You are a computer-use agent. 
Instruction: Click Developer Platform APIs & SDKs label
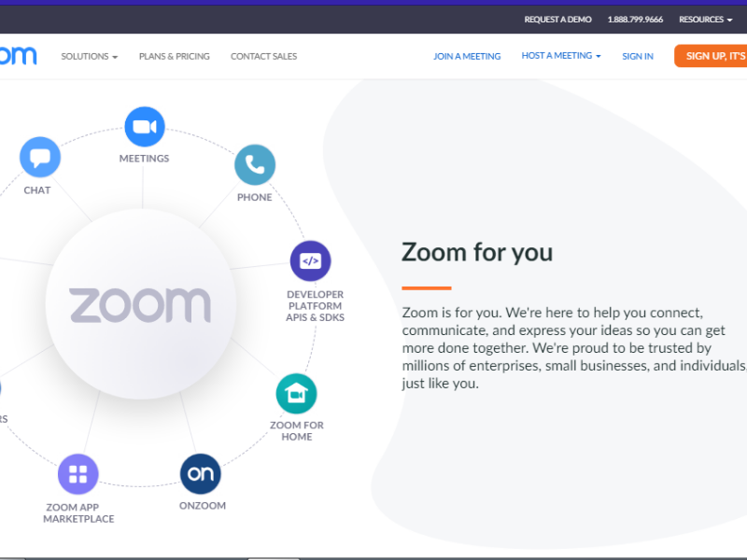coord(315,306)
